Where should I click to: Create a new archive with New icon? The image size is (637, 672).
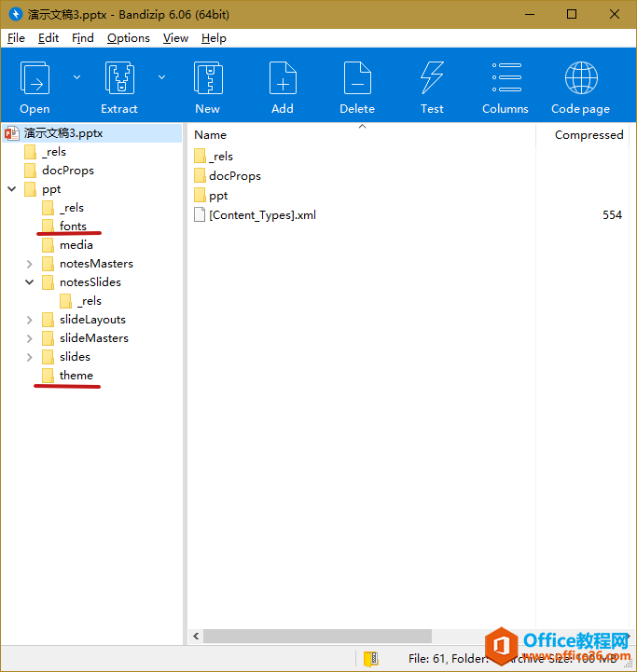tap(208, 78)
